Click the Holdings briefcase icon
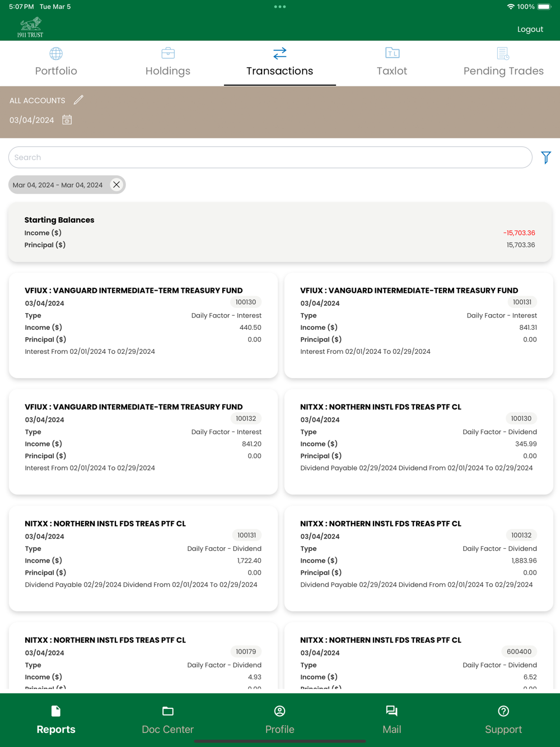Image resolution: width=560 pixels, height=747 pixels. click(168, 53)
